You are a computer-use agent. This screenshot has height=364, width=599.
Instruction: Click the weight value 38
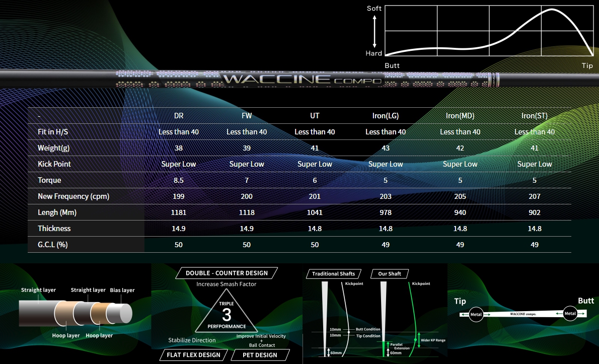click(178, 148)
